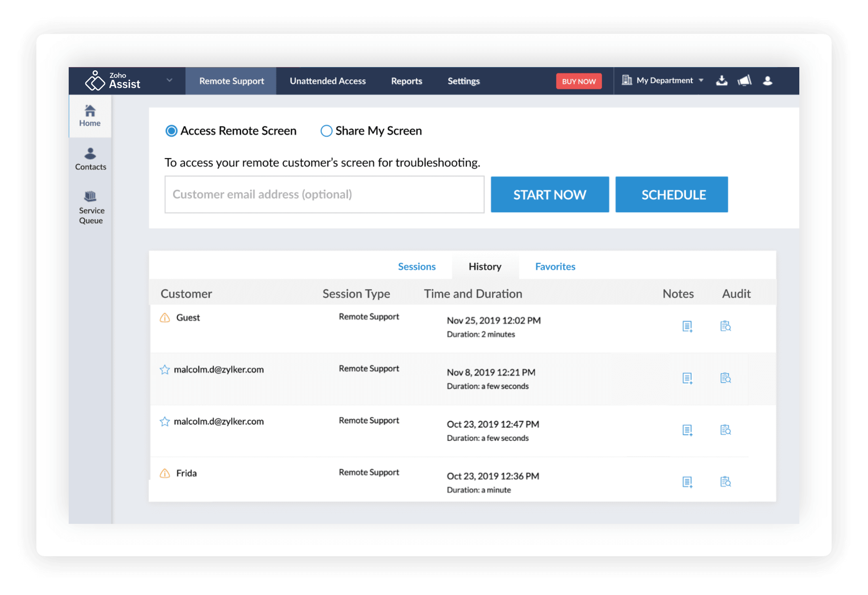The height and width of the screenshot is (595, 868).
Task: Open audit for Oct 23 12:47 PM session
Action: pos(726,430)
